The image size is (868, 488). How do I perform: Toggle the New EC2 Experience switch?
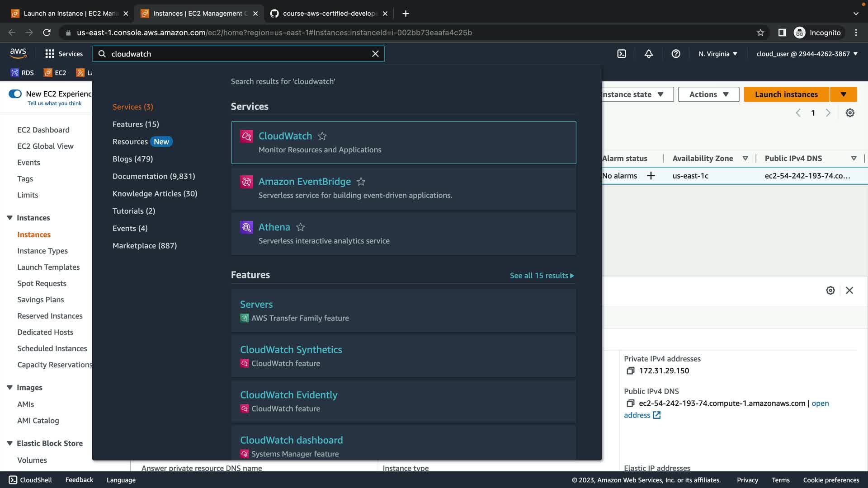(15, 94)
